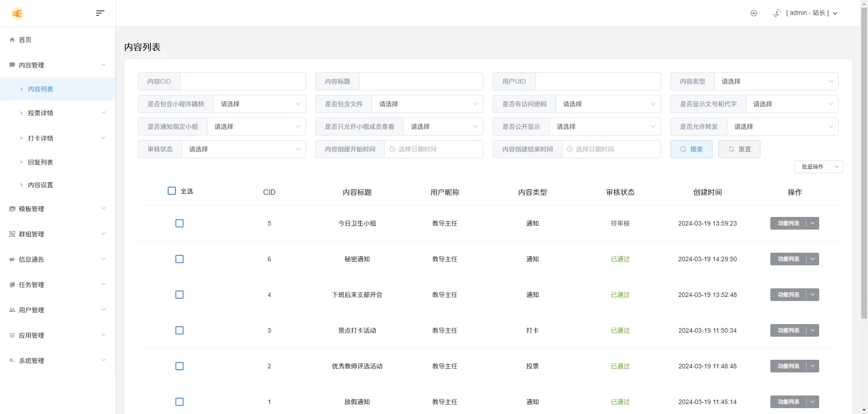Click the user avatar icon beside admin

pos(777,14)
